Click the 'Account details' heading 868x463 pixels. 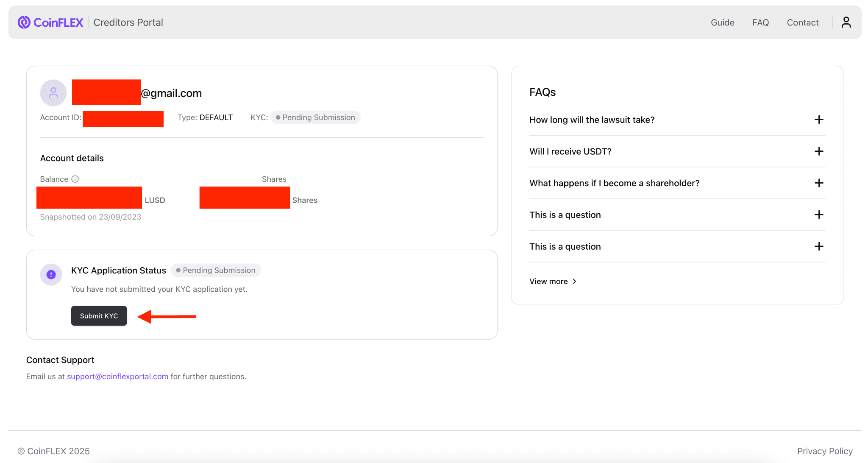72,158
